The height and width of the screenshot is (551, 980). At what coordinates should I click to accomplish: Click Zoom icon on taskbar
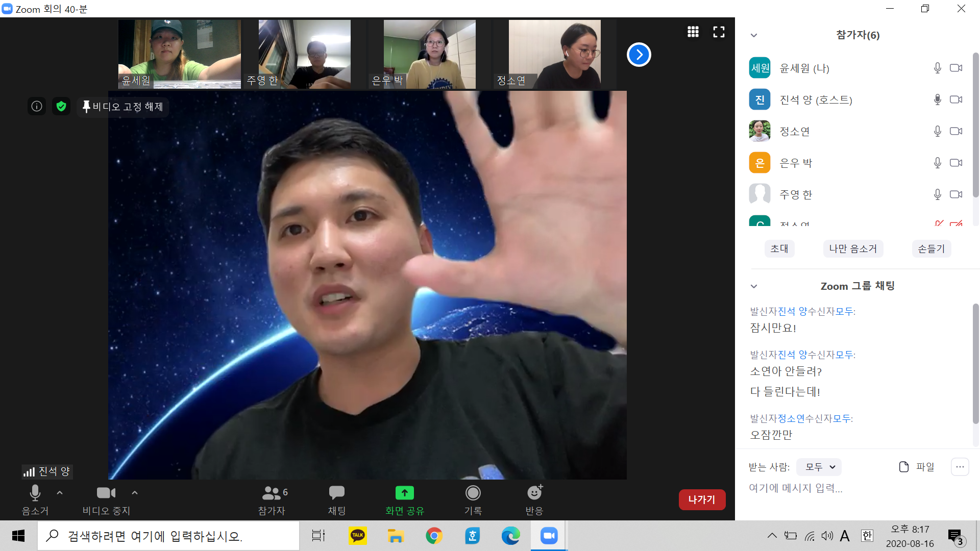coord(549,536)
